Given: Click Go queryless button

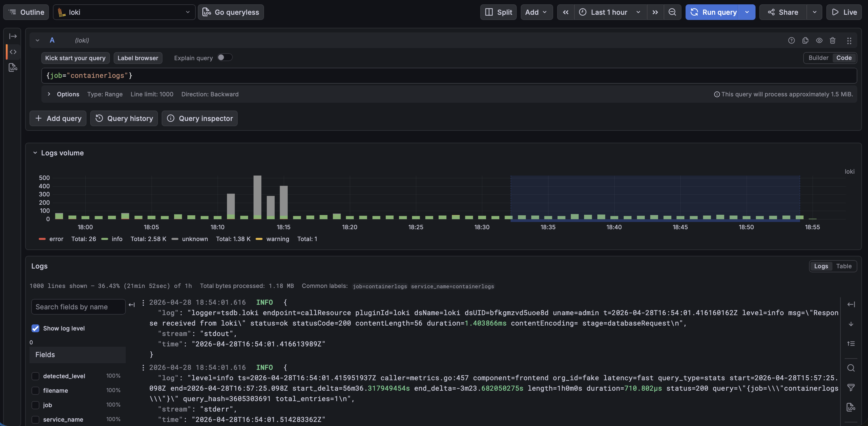Looking at the screenshot, I should [x=230, y=12].
